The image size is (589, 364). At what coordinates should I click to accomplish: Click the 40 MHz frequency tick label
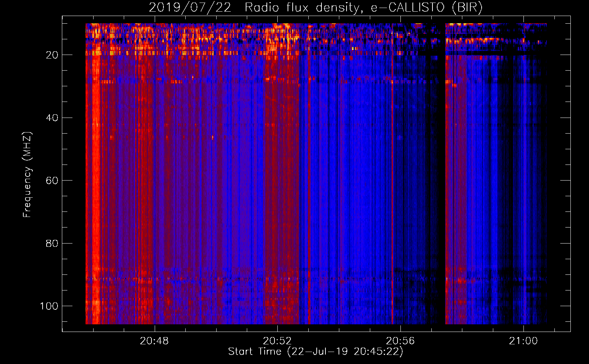click(x=52, y=118)
